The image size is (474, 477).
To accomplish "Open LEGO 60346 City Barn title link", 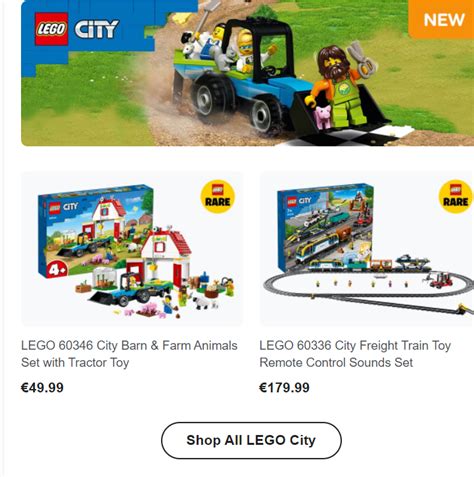I will [x=129, y=354].
